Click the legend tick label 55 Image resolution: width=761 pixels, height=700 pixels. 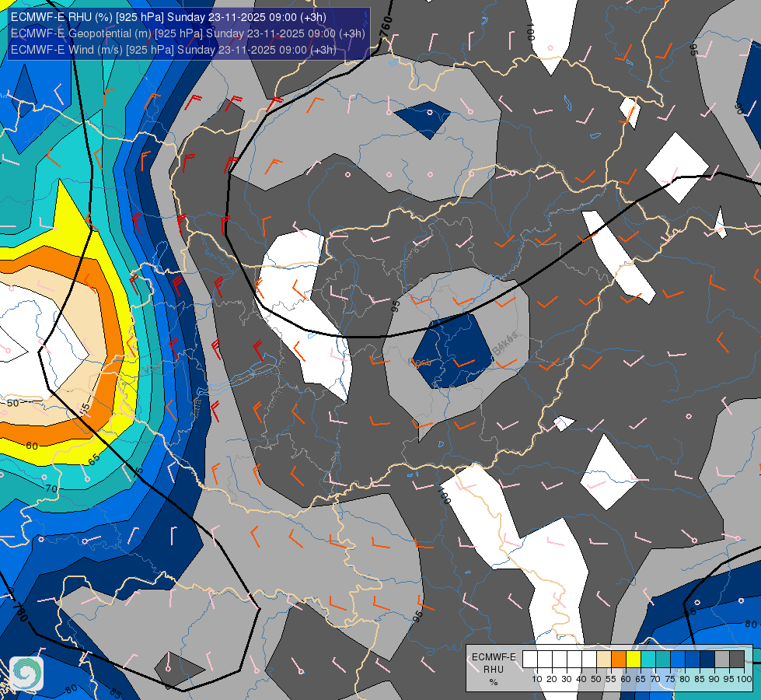click(611, 679)
